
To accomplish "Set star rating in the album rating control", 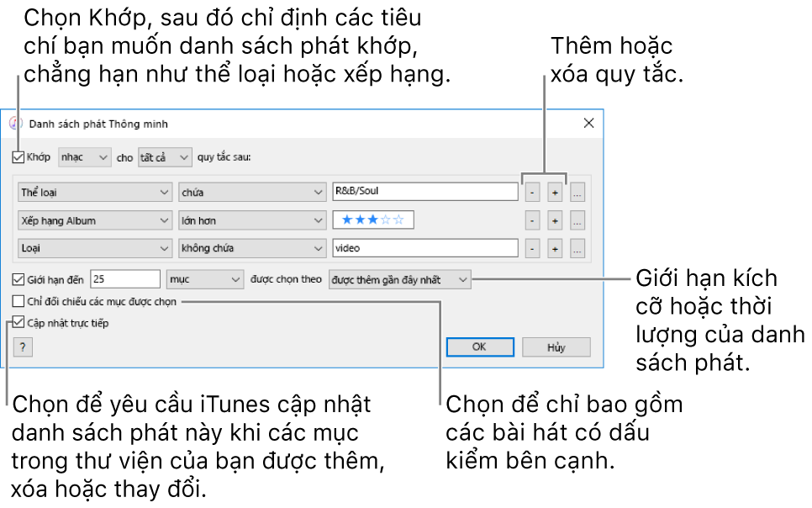I will (373, 220).
